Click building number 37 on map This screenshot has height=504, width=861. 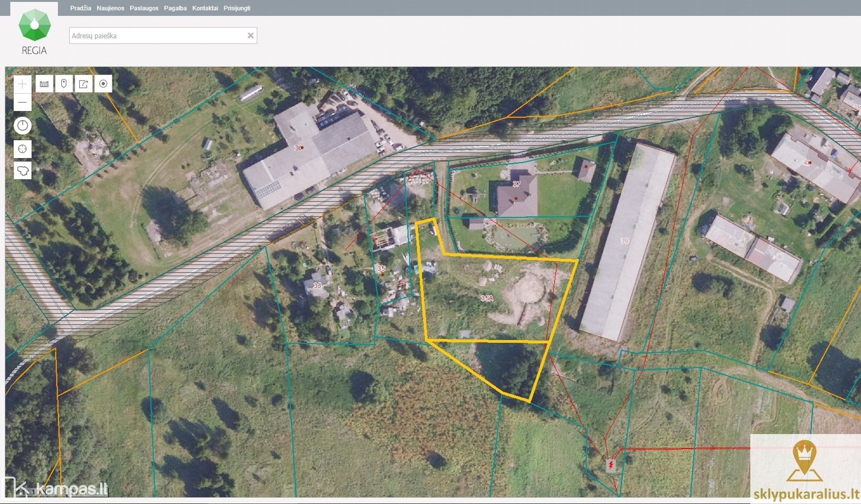[x=516, y=184]
